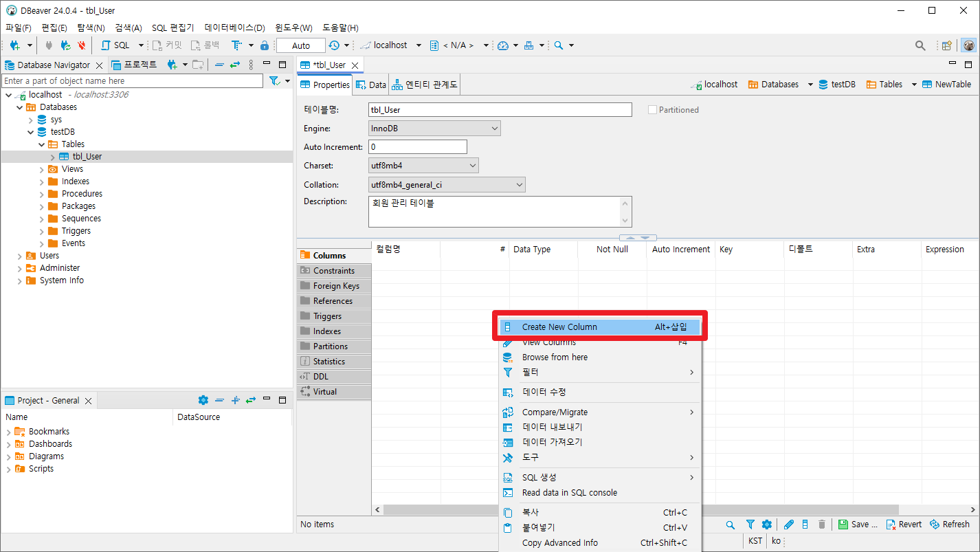Click the NewTable breadcrumb link
This screenshot has width=980, height=552.
coord(947,85)
